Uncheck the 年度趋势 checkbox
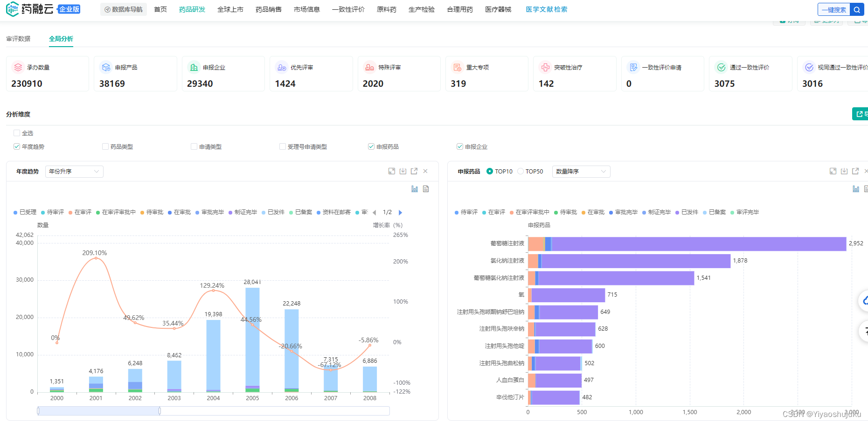868x423 pixels. pyautogui.click(x=17, y=146)
